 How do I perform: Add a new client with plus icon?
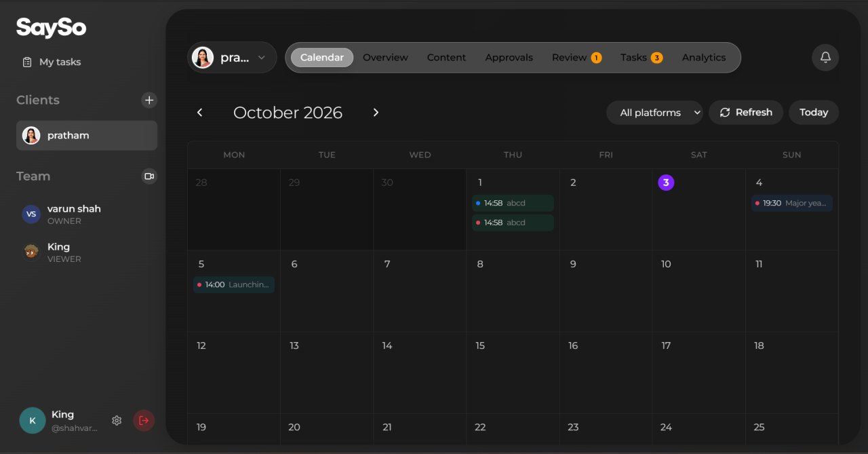coord(149,100)
